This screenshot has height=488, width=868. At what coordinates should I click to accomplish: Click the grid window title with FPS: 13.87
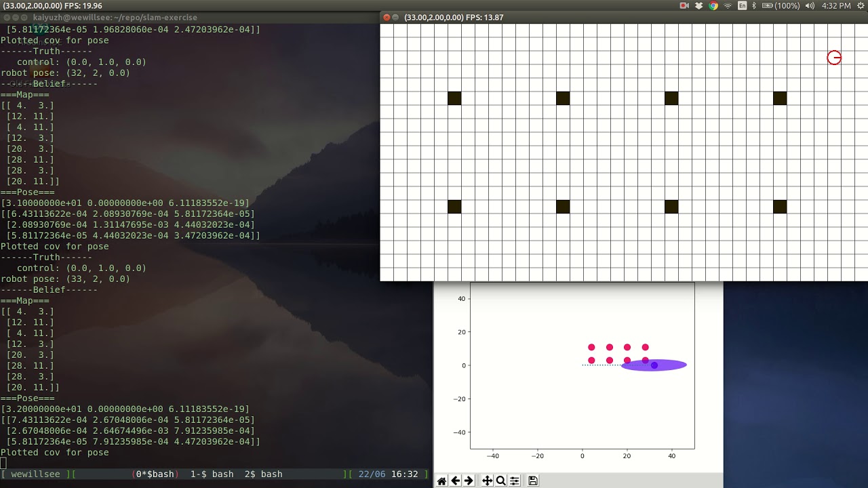[454, 17]
